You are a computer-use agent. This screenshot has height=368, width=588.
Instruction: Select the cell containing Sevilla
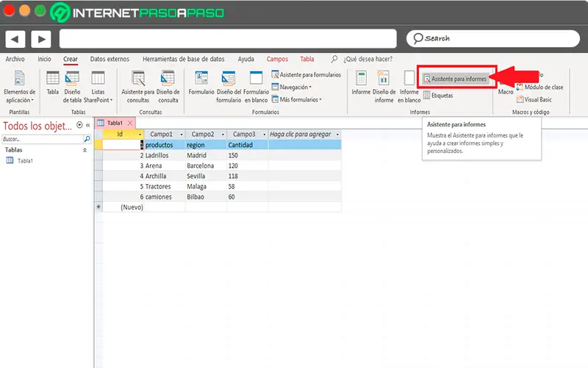(206, 176)
